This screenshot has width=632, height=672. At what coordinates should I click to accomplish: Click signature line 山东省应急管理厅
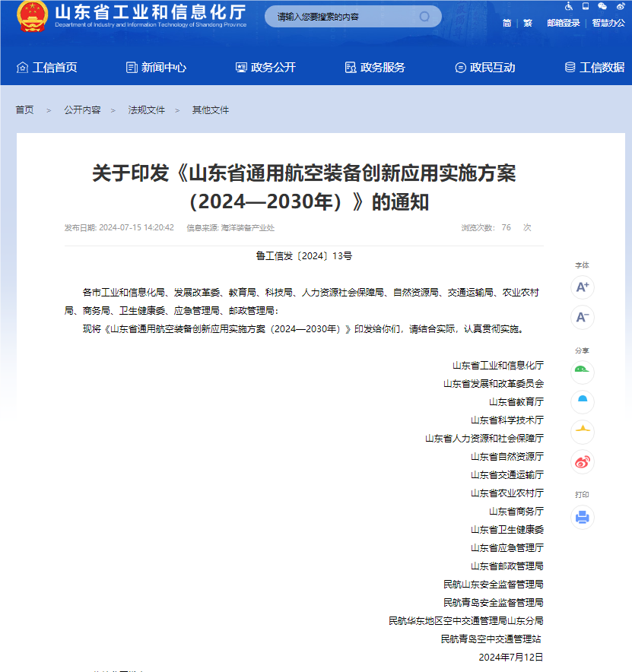pos(507,548)
